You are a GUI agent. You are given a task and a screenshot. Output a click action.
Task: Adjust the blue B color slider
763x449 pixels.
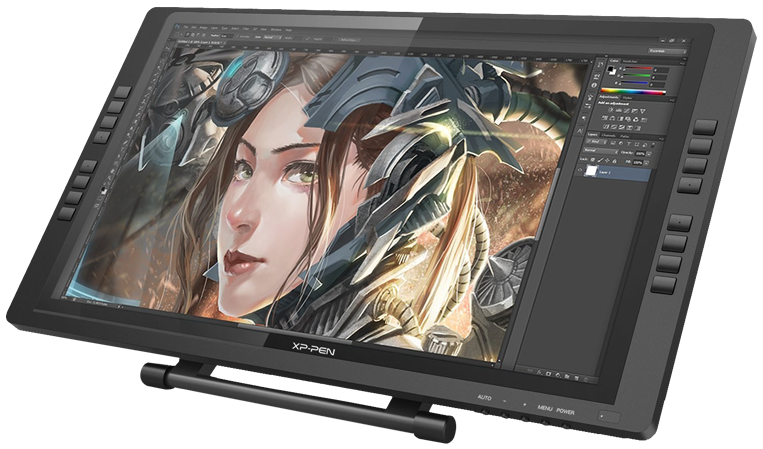(x=635, y=83)
